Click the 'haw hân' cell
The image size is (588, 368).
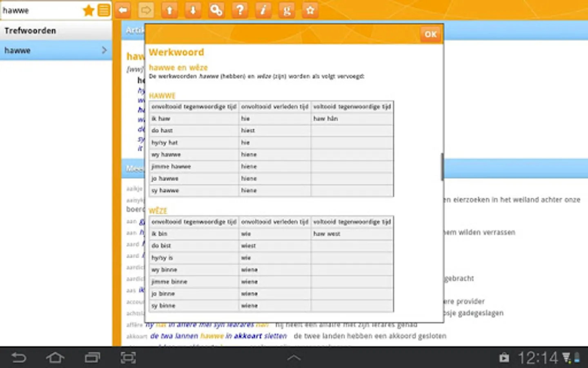click(x=352, y=119)
